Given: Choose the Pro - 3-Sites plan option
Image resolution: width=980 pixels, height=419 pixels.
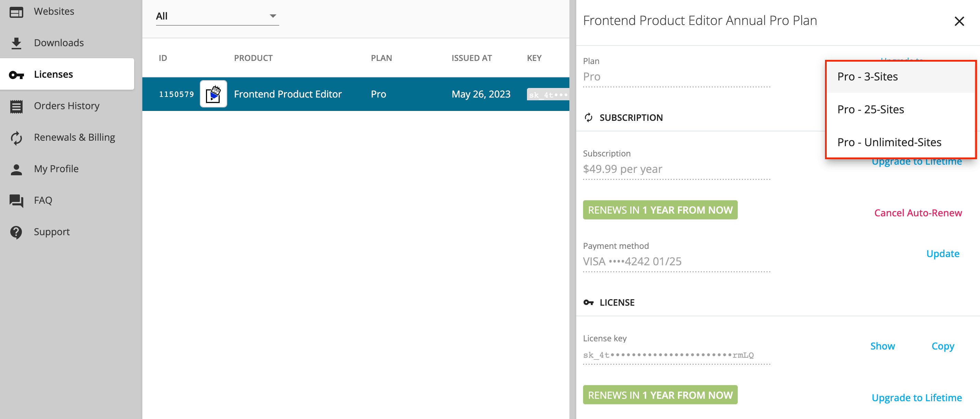Looking at the screenshot, I should 901,76.
